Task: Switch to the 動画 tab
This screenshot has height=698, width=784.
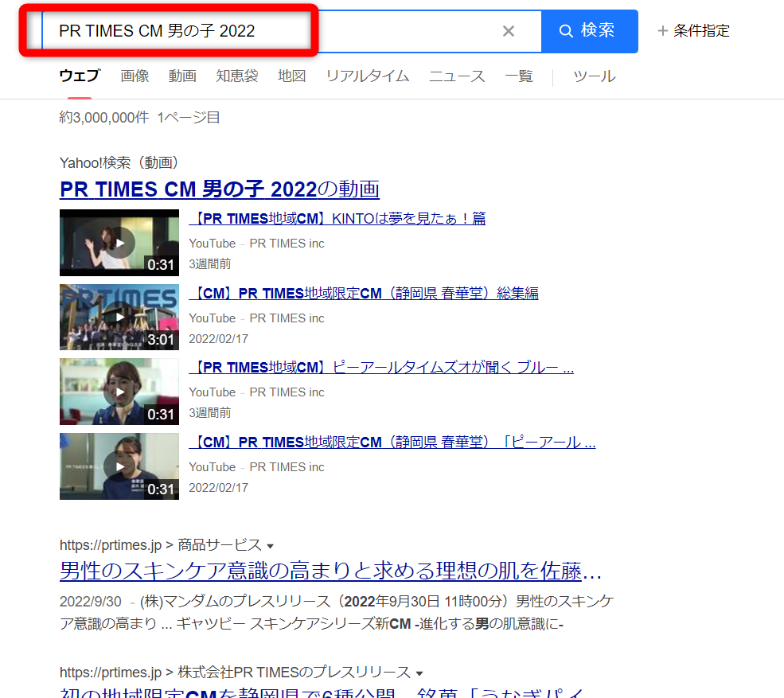Action: 182,76
